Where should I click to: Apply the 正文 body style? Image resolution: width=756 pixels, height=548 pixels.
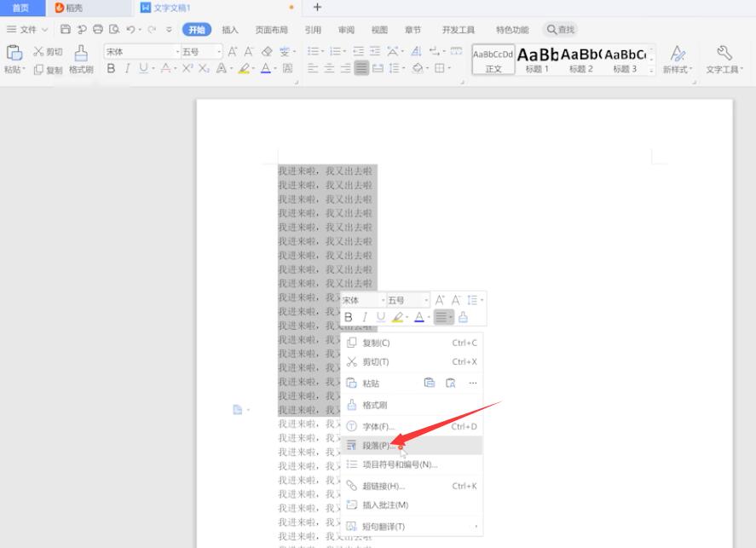493,60
